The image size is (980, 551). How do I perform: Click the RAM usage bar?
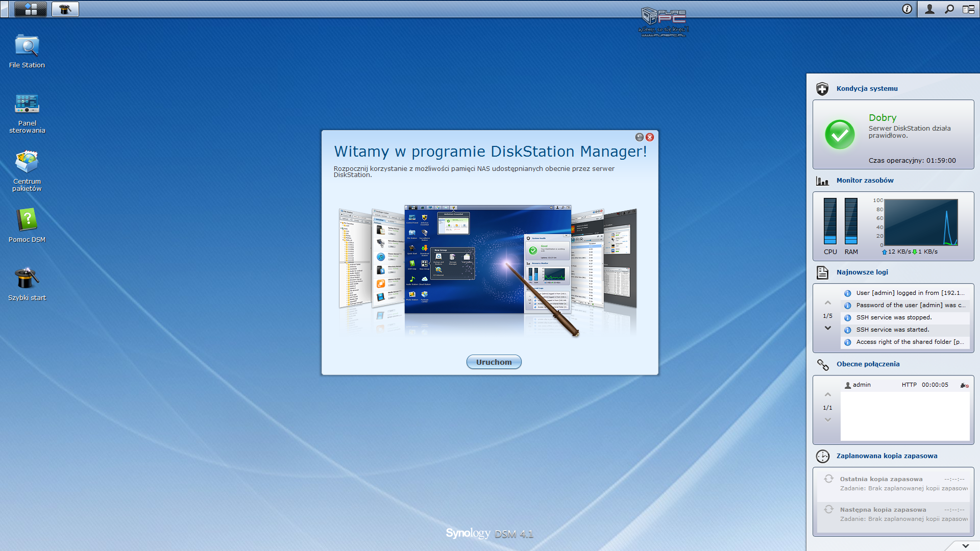[x=851, y=221]
